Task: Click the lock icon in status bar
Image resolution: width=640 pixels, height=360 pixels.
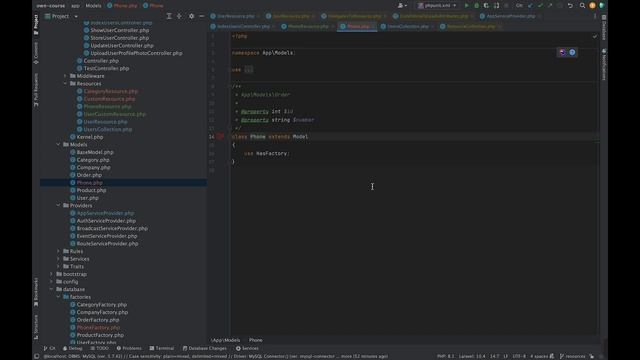Action: [x=591, y=356]
